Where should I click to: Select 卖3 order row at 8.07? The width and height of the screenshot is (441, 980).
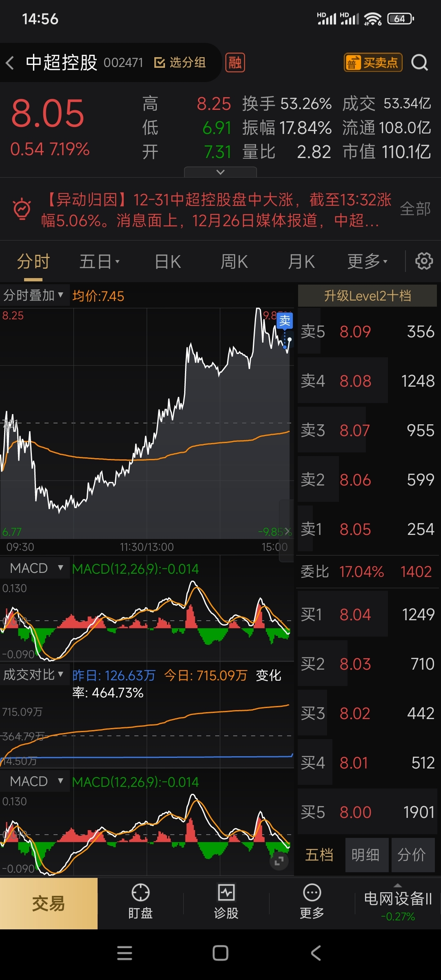point(367,430)
